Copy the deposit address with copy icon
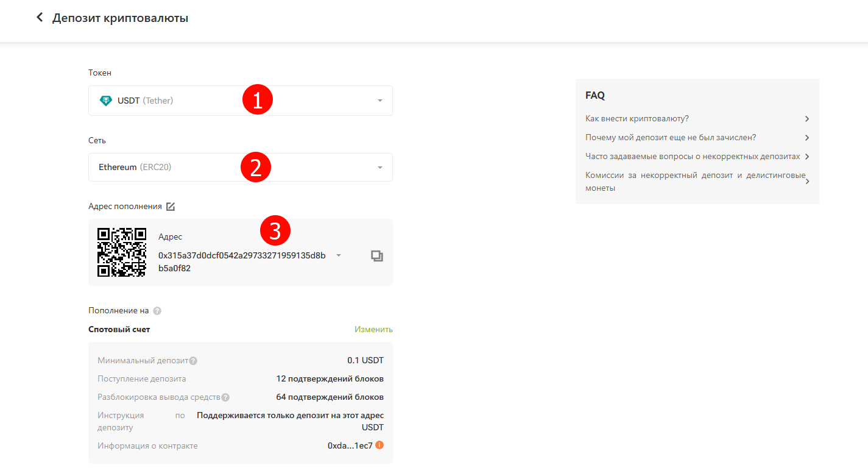This screenshot has width=868, height=476. [377, 256]
